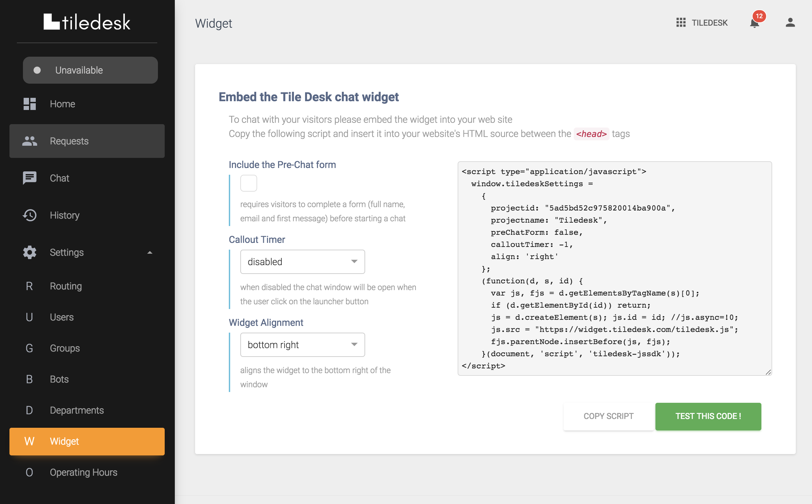Image resolution: width=812 pixels, height=504 pixels.
Task: Click the Widget menu label
Action: [64, 441]
